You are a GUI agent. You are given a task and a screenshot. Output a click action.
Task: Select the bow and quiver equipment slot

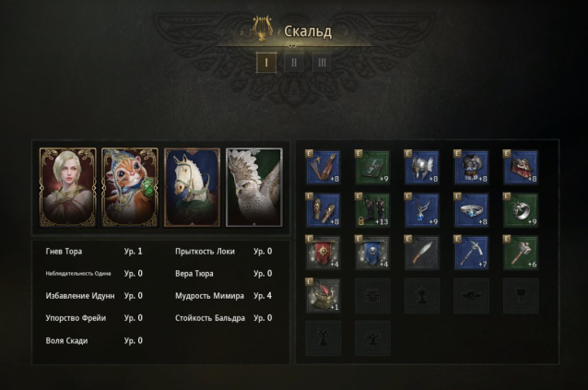[x=323, y=167]
